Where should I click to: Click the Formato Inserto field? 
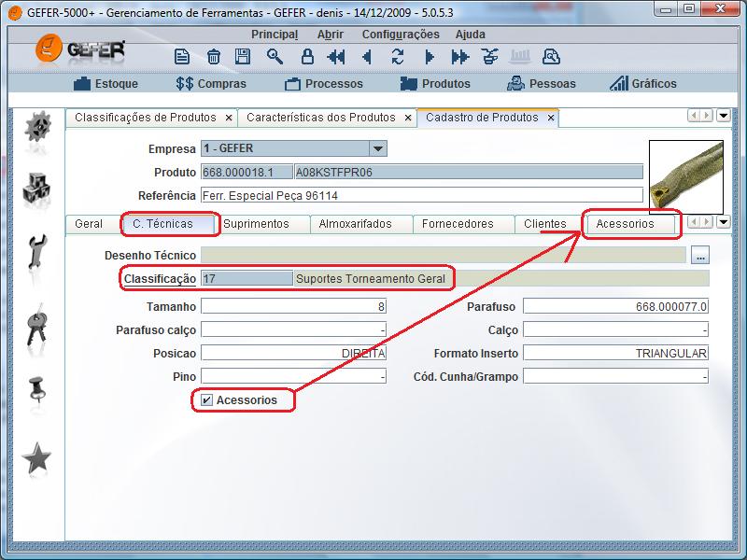point(616,354)
